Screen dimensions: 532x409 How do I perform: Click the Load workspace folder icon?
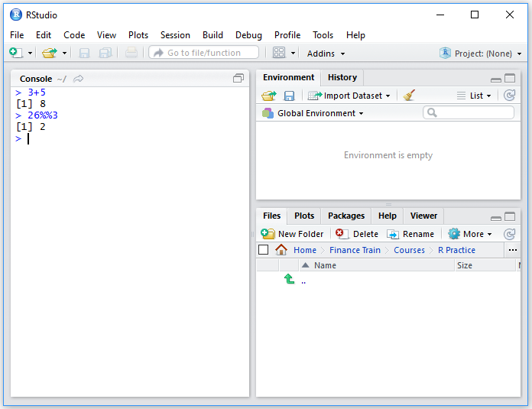[269, 96]
